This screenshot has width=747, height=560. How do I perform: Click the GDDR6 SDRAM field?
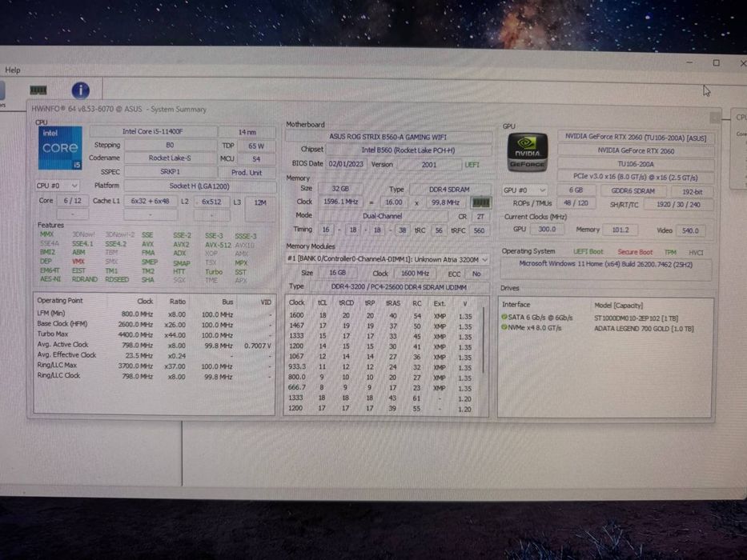point(633,191)
